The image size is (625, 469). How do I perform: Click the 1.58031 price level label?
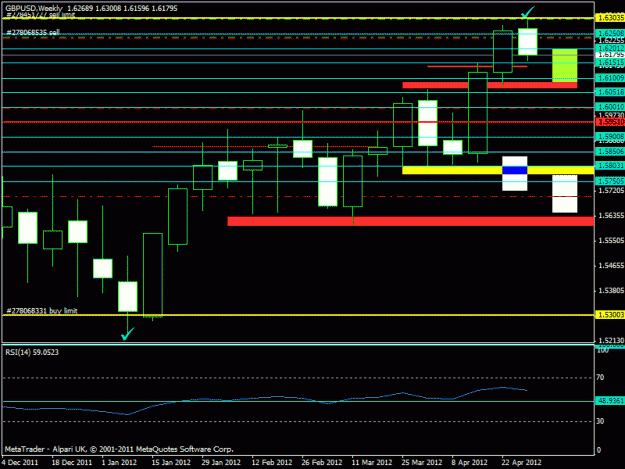click(609, 165)
